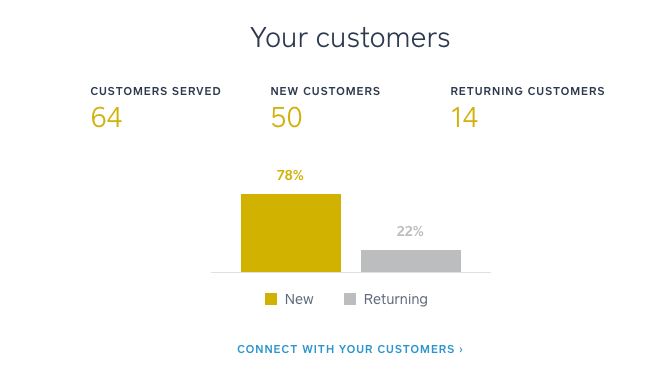The height and width of the screenshot is (392, 664).
Task: Click the Returning Customers heading
Action: click(x=528, y=91)
